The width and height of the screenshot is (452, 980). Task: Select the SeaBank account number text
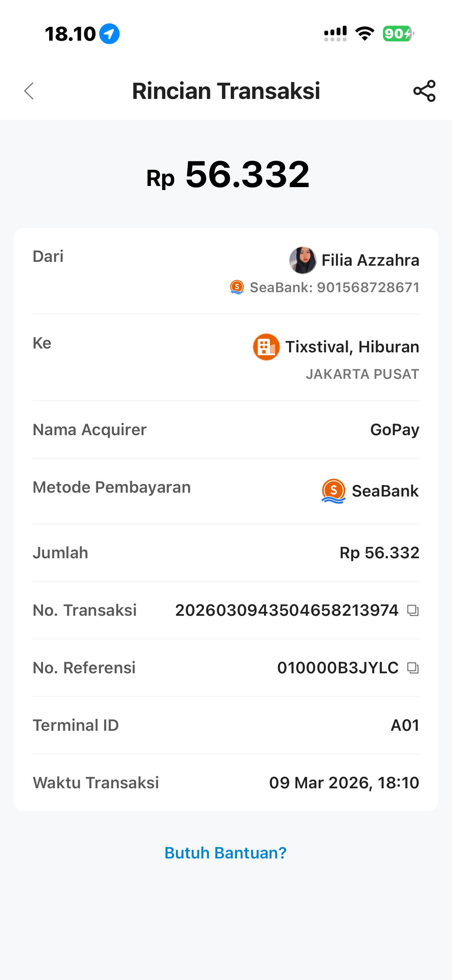point(334,288)
